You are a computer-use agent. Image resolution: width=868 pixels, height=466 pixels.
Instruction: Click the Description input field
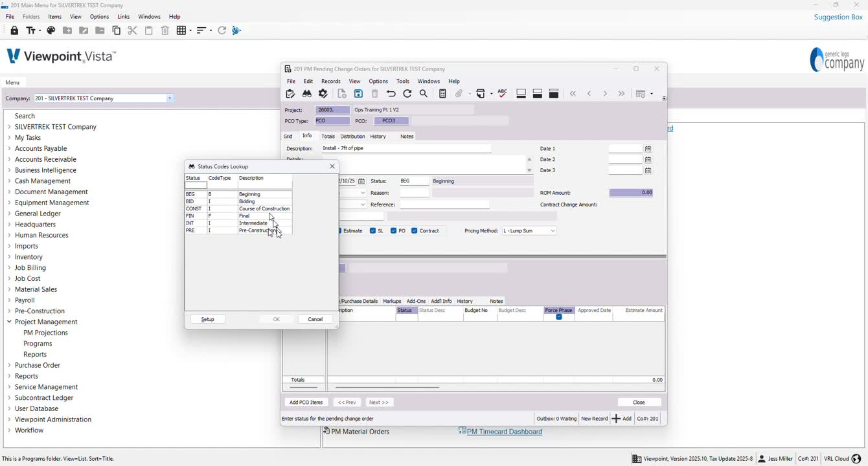click(x=406, y=148)
